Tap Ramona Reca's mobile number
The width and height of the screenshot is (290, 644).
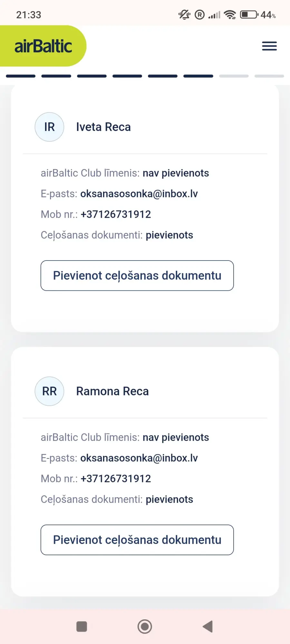tap(116, 479)
